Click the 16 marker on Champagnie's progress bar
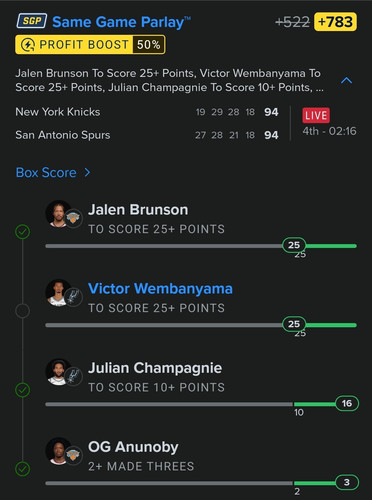This screenshot has height=500, width=372. (347, 403)
